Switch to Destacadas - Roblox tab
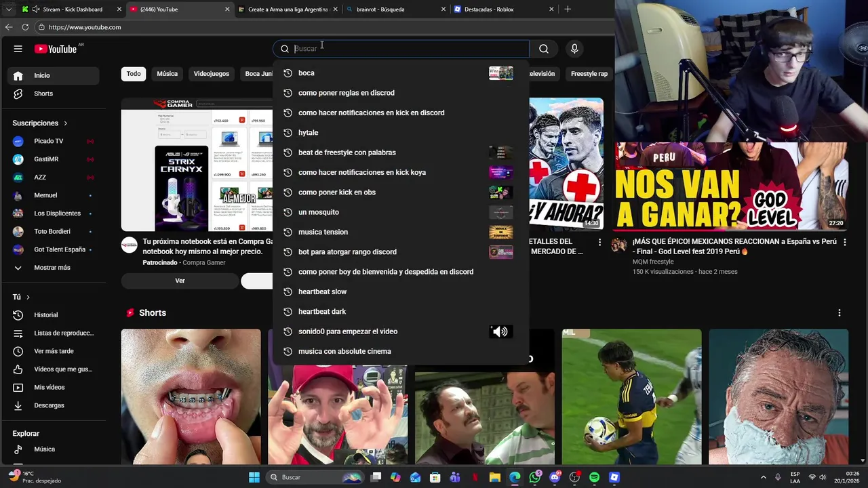The image size is (868, 488). (x=504, y=9)
